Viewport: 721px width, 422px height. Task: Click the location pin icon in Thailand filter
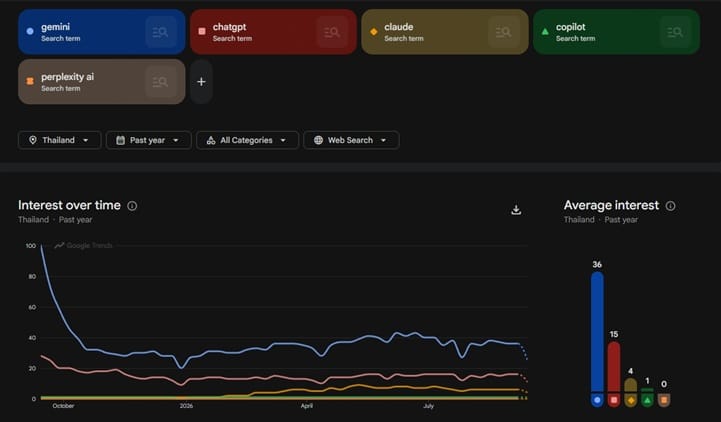(33, 140)
